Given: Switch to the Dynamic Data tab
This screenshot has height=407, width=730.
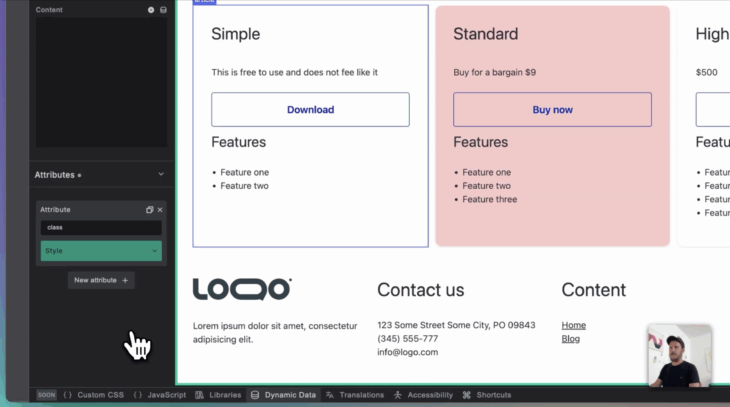Looking at the screenshot, I should [x=283, y=395].
